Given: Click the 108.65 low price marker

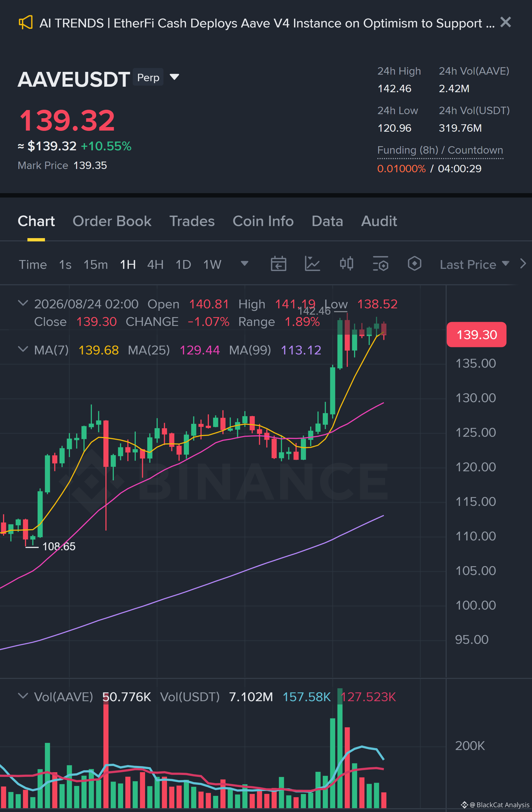Looking at the screenshot, I should tap(59, 546).
